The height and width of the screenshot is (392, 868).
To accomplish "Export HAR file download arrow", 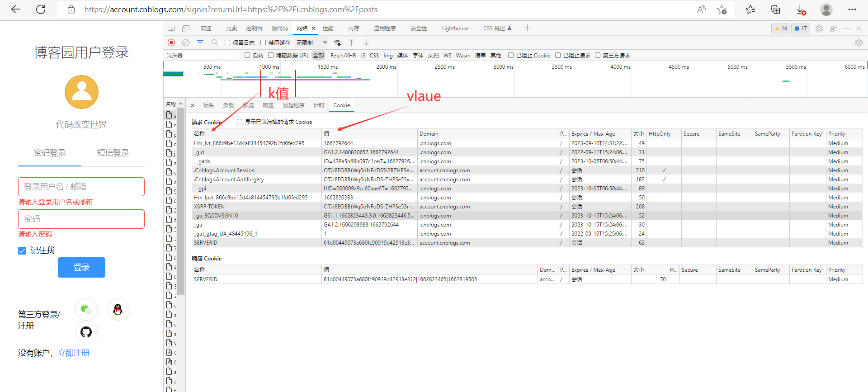I will point(366,43).
